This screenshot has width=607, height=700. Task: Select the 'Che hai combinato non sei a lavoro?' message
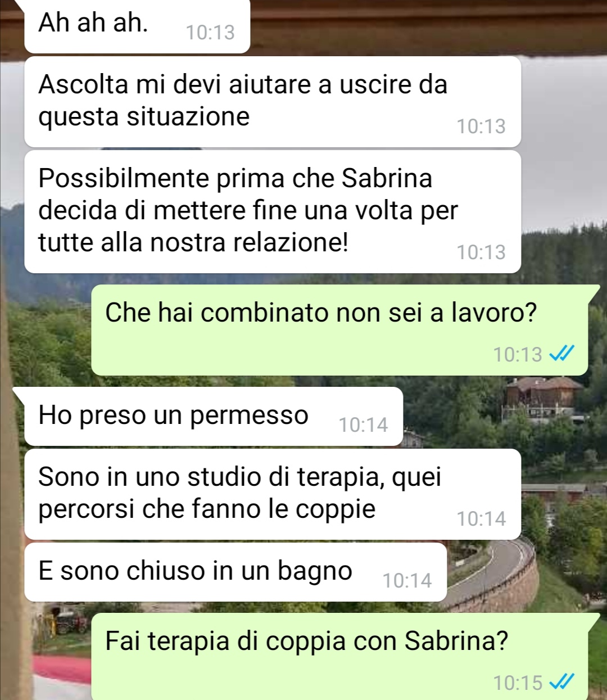339,330
